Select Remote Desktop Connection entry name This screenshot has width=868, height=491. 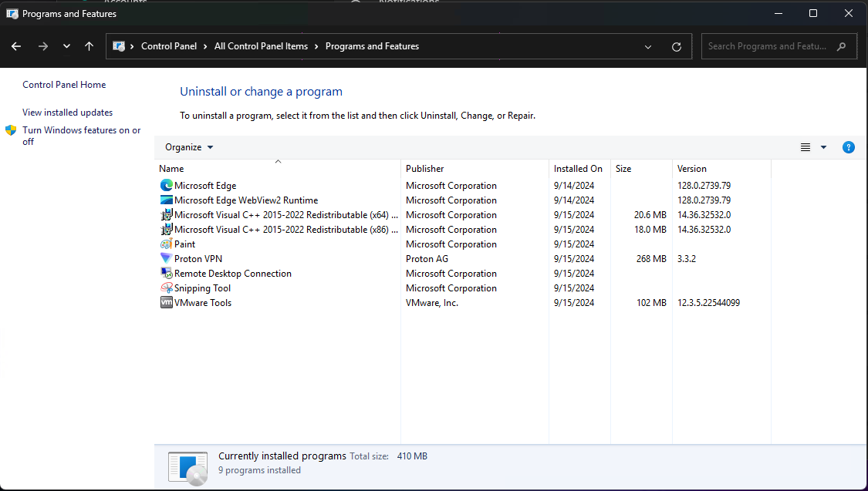click(x=233, y=274)
